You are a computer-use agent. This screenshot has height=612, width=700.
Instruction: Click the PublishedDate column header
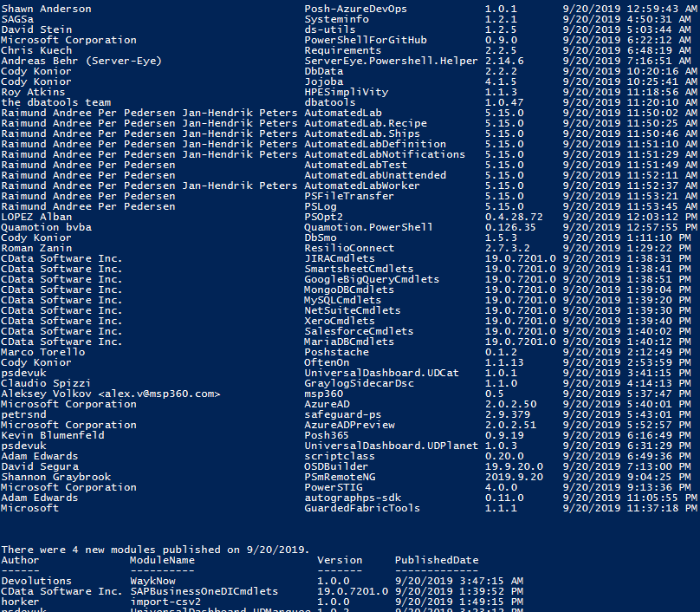pos(437,560)
